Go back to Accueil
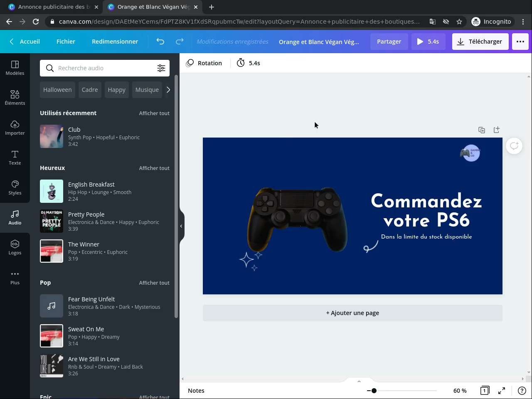This screenshot has width=532, height=399. pyautogui.click(x=25, y=42)
